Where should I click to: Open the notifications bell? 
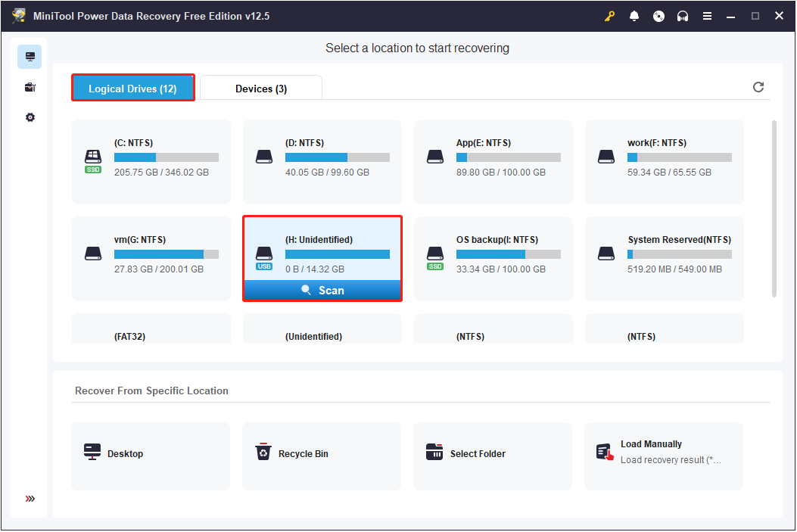click(x=634, y=16)
